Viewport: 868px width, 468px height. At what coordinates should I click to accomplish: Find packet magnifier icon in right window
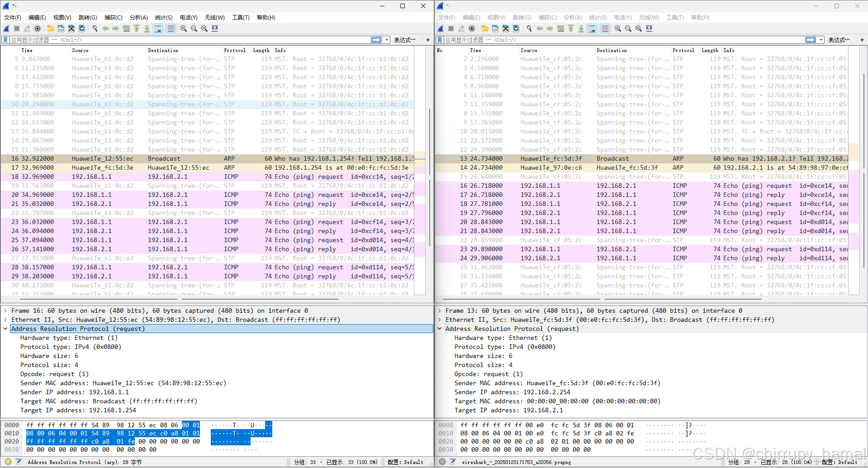click(x=529, y=29)
